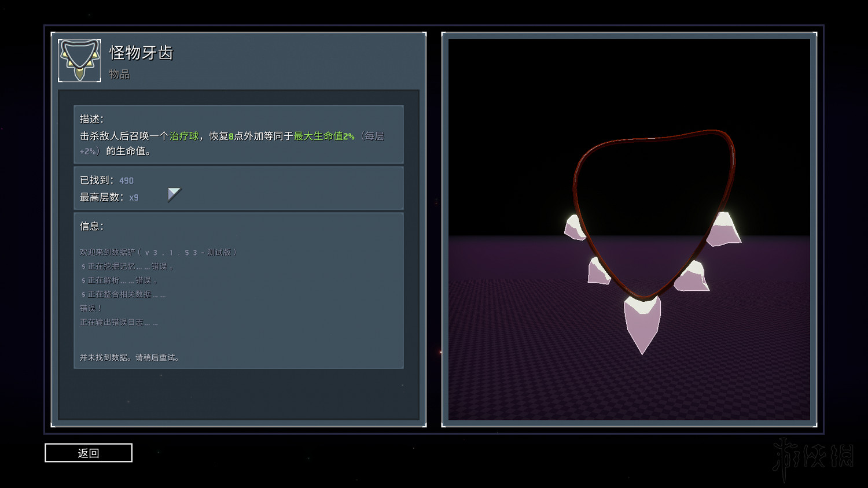Select the 物品 category label
This screenshot has height=488, width=868.
pos(119,75)
